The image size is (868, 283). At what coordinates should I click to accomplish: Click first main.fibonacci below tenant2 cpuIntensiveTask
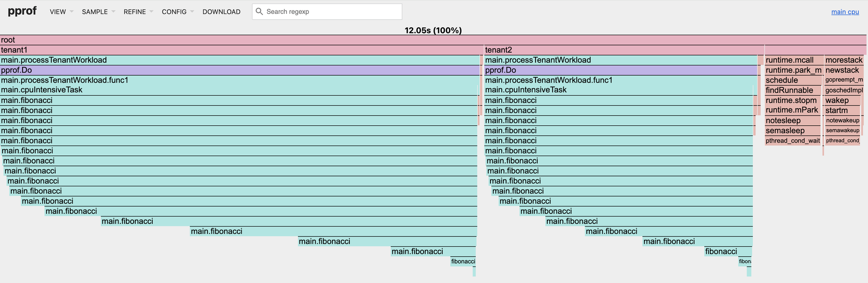point(618,100)
